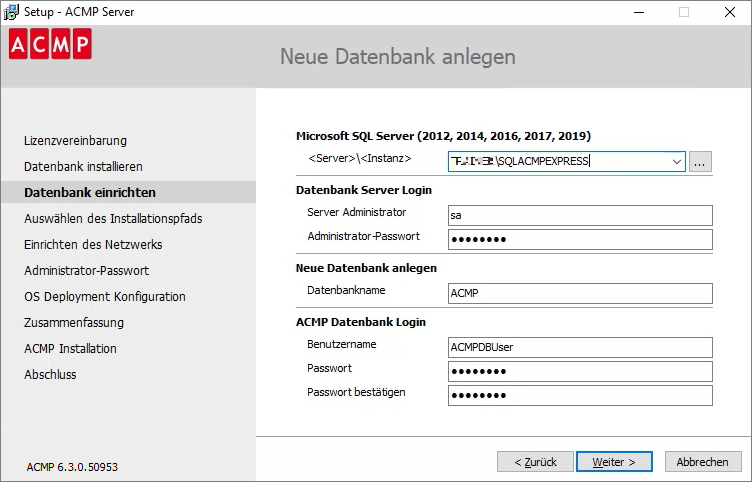Click the Passwort field under ACMP Login

pos(580,371)
